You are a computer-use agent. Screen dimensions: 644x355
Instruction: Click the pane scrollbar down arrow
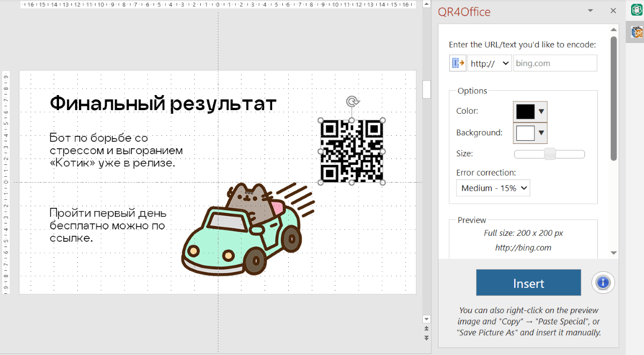tap(614, 252)
